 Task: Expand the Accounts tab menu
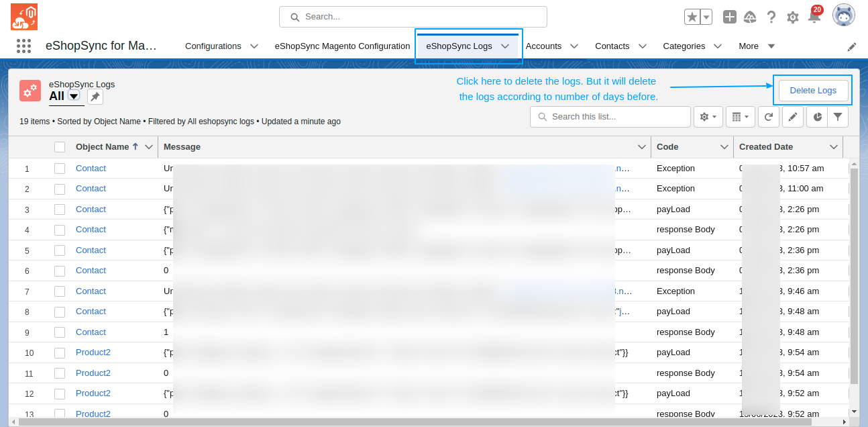[x=574, y=46]
